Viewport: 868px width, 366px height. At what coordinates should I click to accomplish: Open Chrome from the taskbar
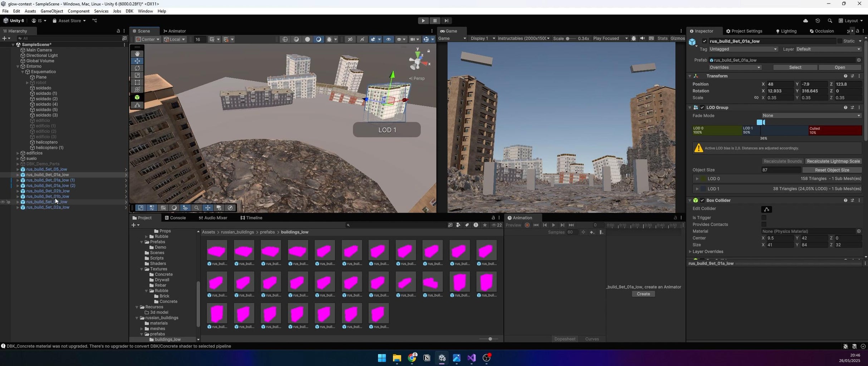412,358
